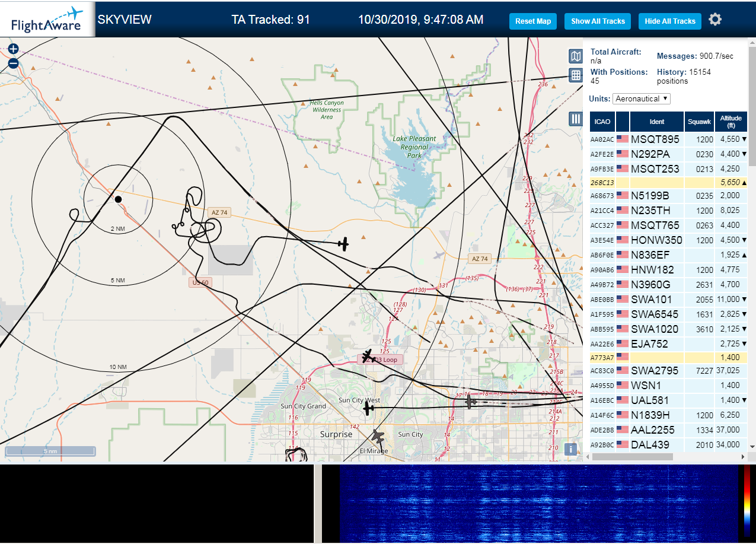The height and width of the screenshot is (544, 756).
Task: Click the receiver location black dot
Action: [x=118, y=199]
